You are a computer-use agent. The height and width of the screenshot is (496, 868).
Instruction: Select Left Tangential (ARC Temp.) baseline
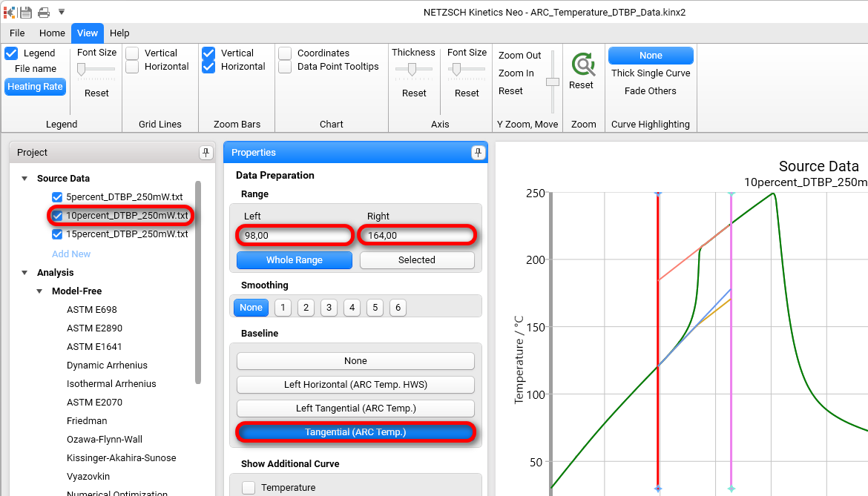pos(355,409)
